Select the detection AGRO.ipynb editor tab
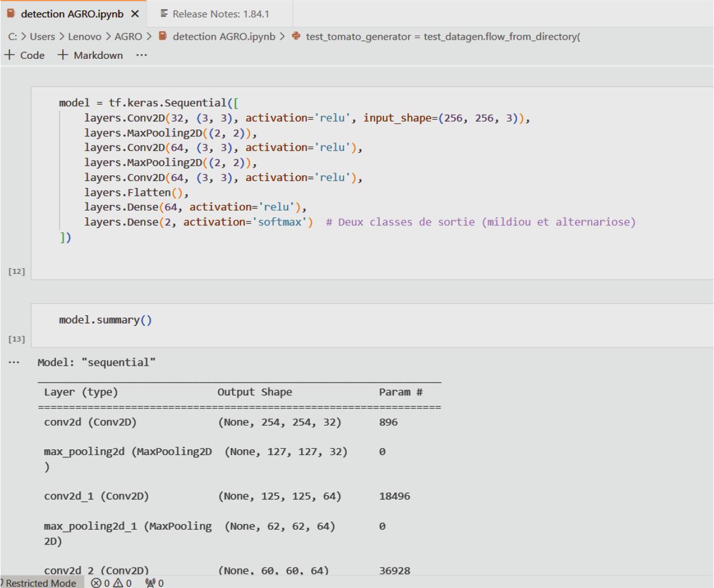714x588 pixels. [72, 14]
